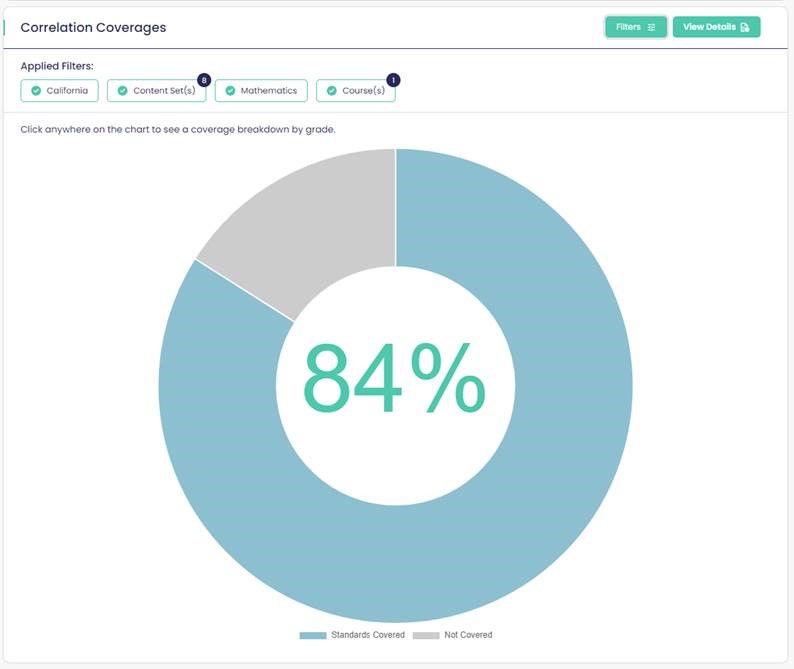This screenshot has height=669, width=794.
Task: Select the Mathematics filter chip
Action: (x=261, y=91)
